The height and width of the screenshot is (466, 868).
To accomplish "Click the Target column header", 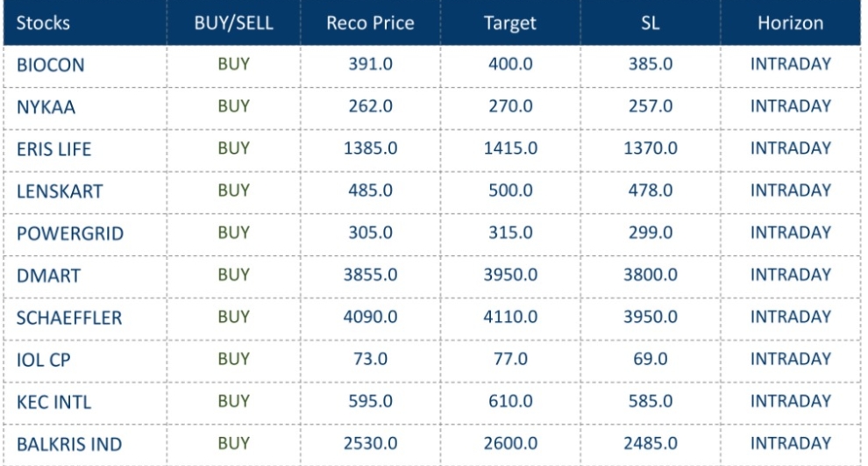I will pyautogui.click(x=510, y=24).
